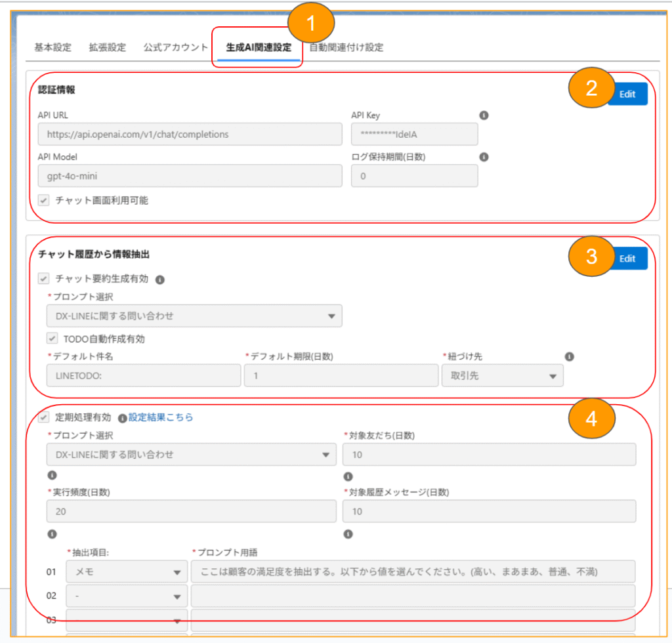
Task: Click the info icon beside API Key
Action: (484, 115)
